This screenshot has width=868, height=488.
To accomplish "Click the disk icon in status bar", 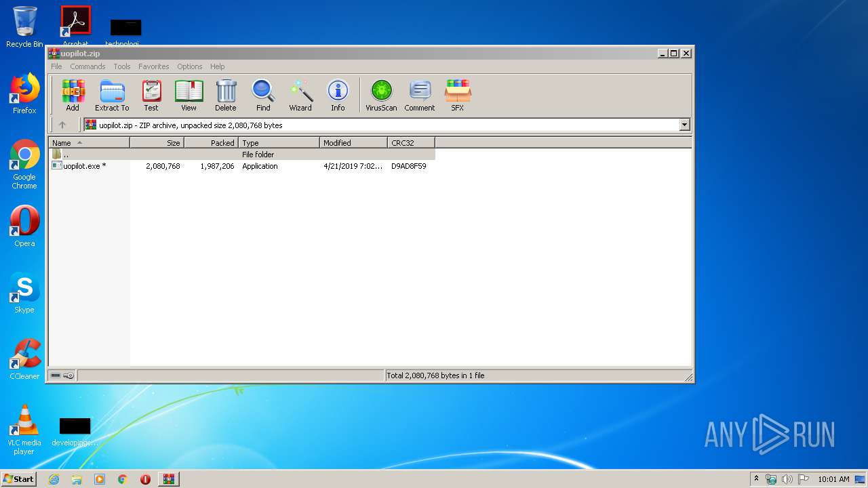I will coord(56,375).
